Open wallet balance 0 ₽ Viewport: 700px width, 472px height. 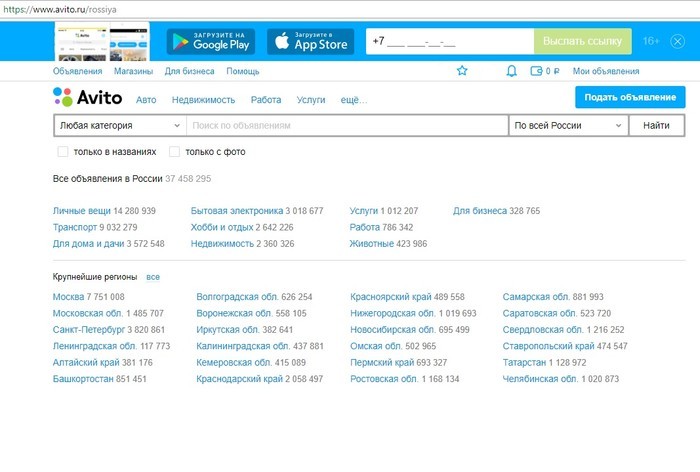(545, 71)
